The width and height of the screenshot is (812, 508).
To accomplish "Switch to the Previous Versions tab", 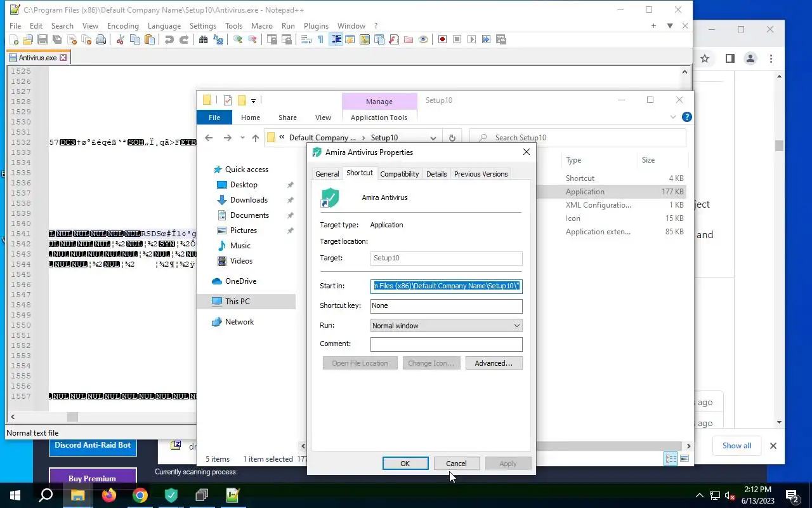I will coord(481,174).
